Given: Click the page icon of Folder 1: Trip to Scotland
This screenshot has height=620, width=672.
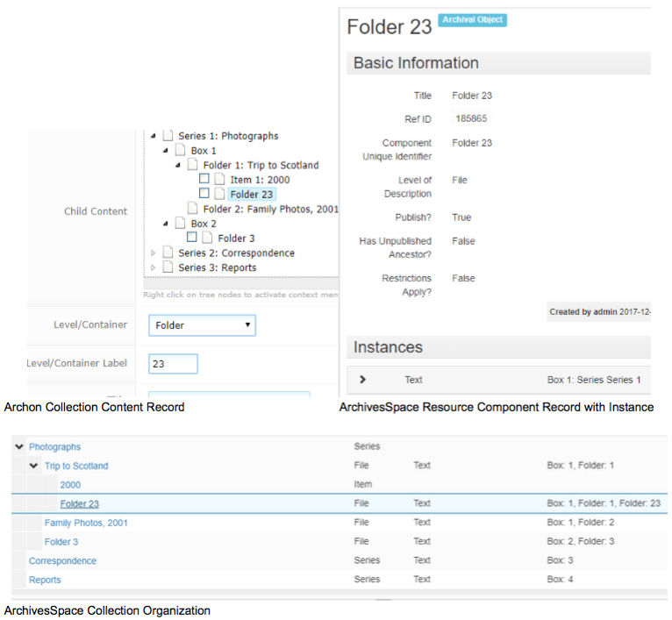Looking at the screenshot, I should click(x=193, y=165).
